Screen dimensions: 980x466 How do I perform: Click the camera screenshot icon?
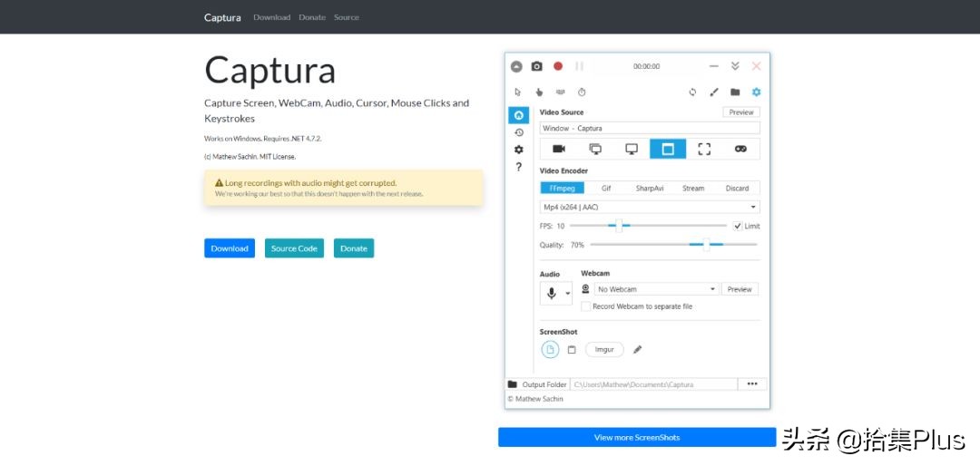tap(536, 66)
